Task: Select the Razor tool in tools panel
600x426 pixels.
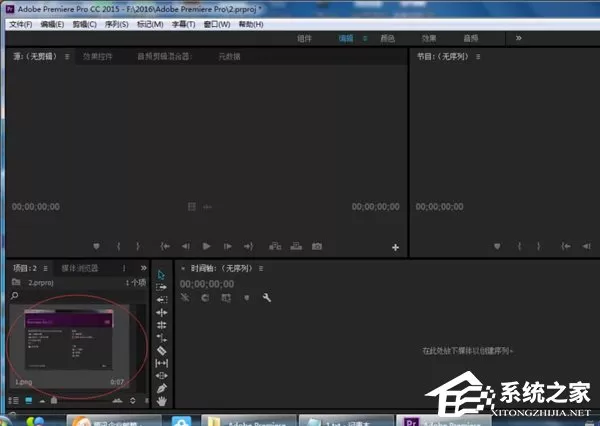Action: point(161,350)
